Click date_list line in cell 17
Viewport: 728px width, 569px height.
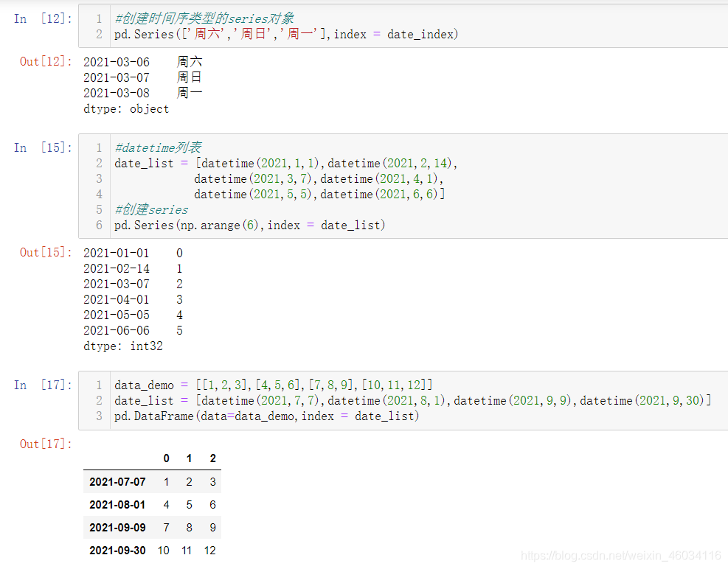[413, 400]
